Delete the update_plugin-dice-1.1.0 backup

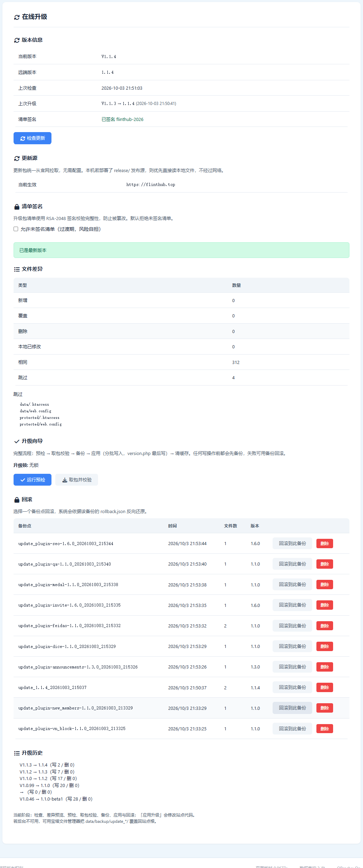pyautogui.click(x=325, y=646)
